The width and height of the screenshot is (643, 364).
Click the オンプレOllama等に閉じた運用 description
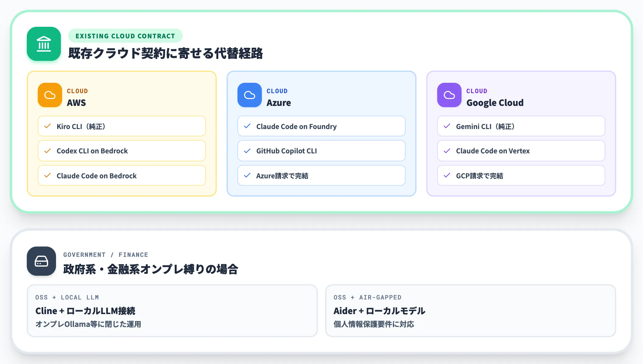coord(88,324)
